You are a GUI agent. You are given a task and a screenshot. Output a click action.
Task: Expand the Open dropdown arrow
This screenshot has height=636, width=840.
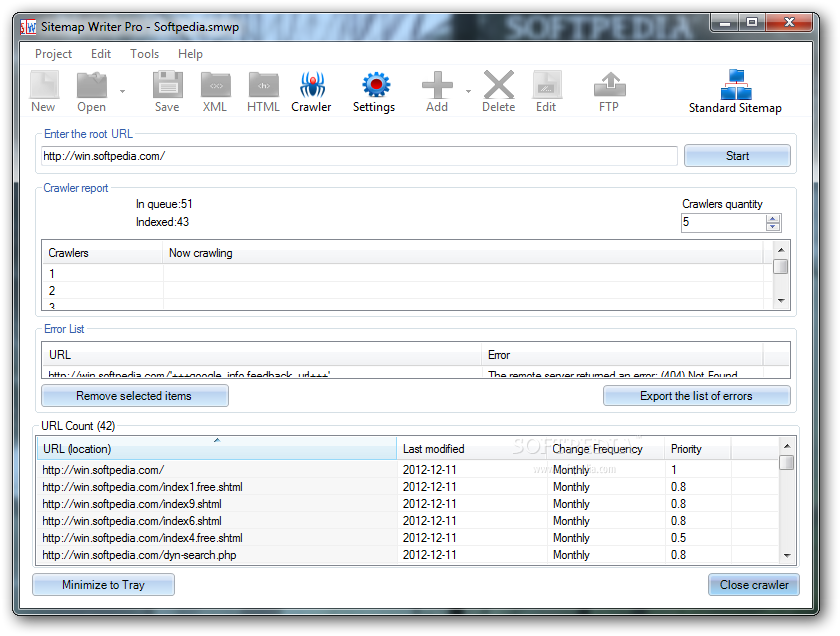122,92
